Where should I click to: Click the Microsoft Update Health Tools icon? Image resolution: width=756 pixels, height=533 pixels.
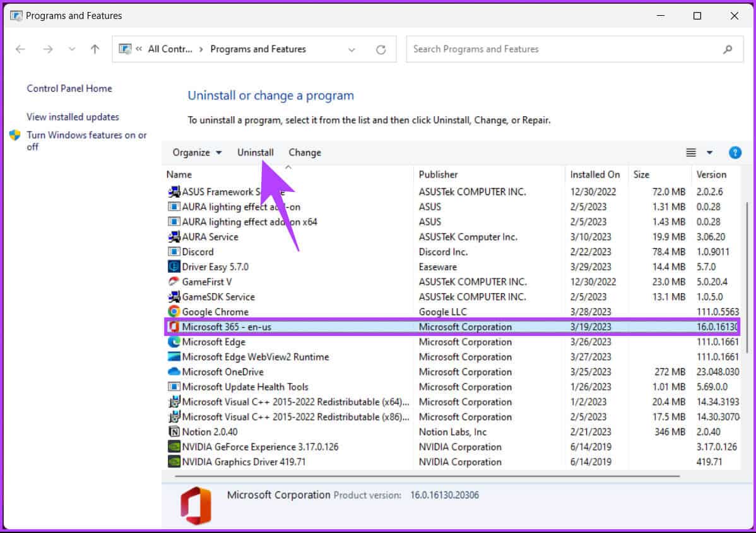[x=174, y=387]
